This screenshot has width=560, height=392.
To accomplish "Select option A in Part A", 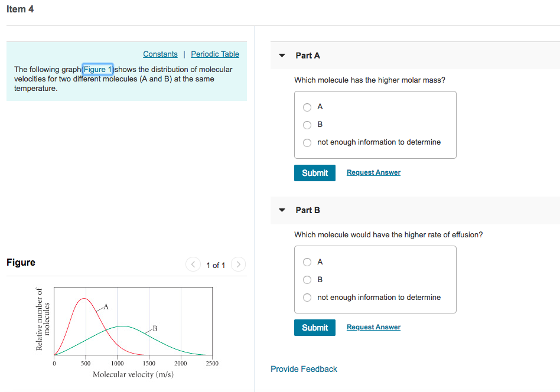I will 307,107.
